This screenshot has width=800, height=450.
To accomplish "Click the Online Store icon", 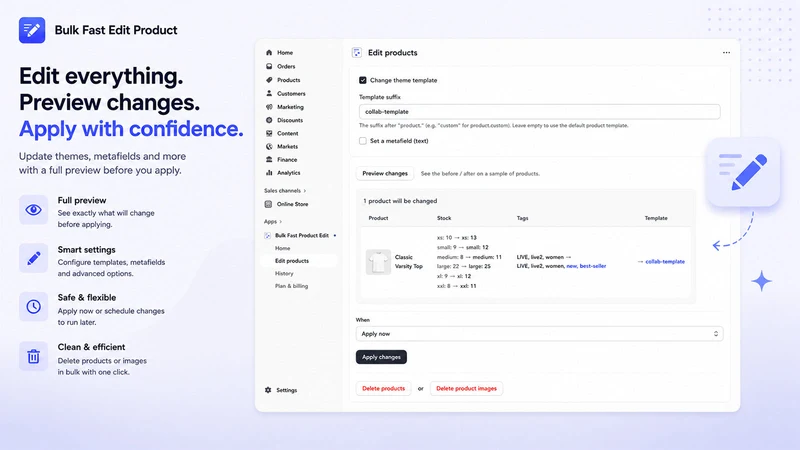I will 268,204.
